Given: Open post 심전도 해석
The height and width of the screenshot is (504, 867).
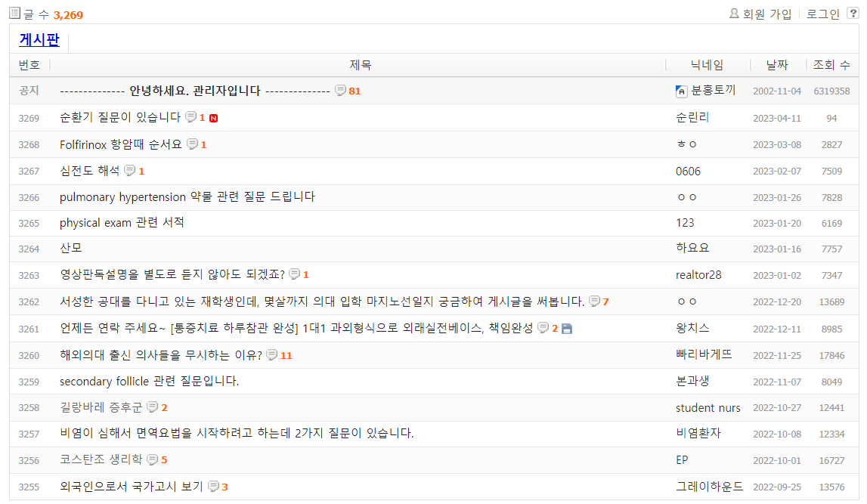Looking at the screenshot, I should click(x=90, y=171).
